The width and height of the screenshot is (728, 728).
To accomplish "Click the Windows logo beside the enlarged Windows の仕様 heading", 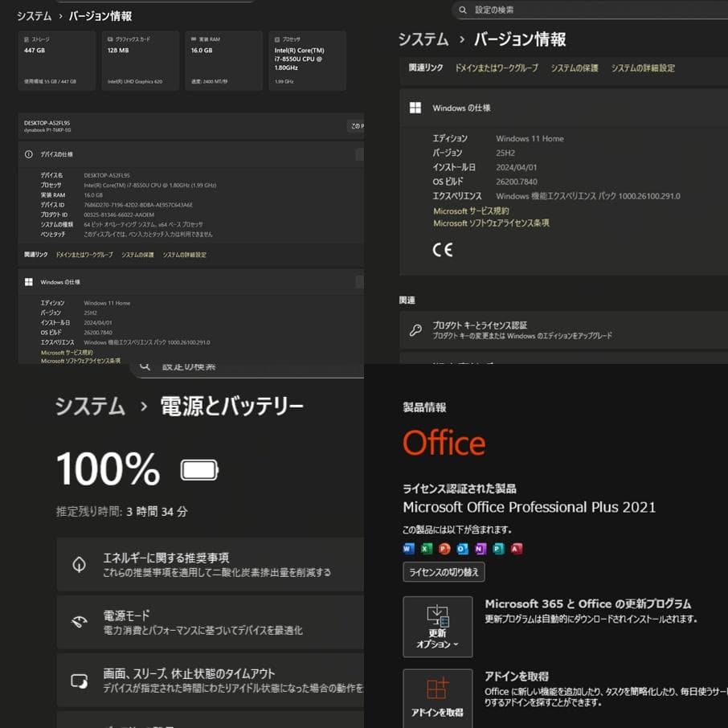I will tap(415, 108).
